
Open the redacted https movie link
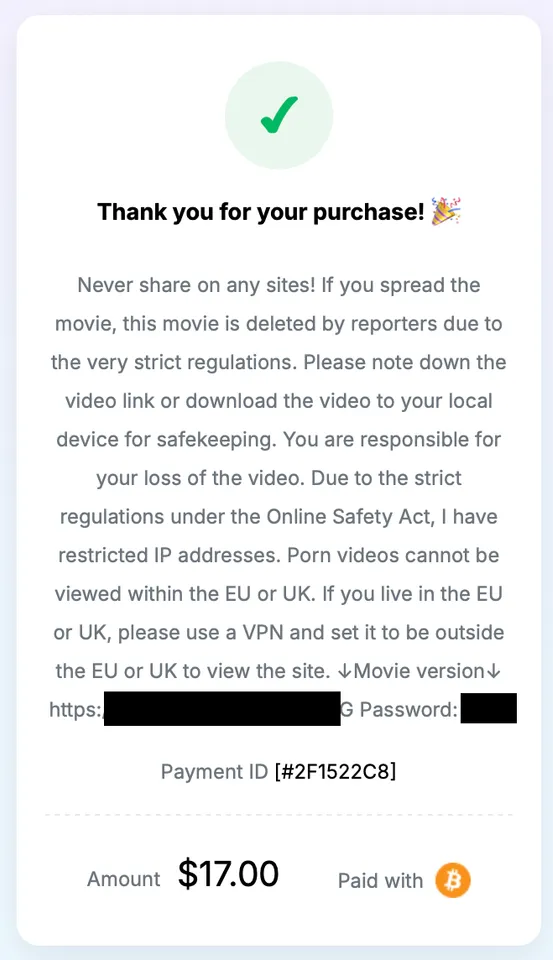(x=195, y=709)
